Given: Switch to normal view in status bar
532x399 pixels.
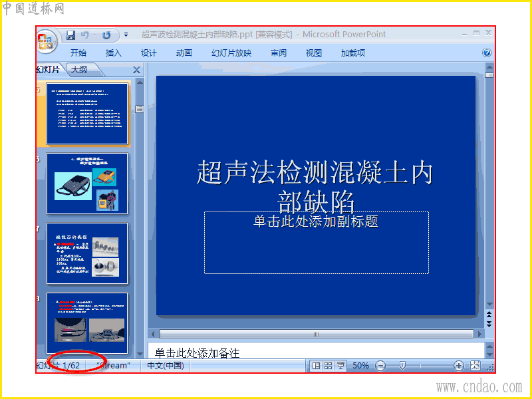Looking at the screenshot, I should click(x=316, y=365).
